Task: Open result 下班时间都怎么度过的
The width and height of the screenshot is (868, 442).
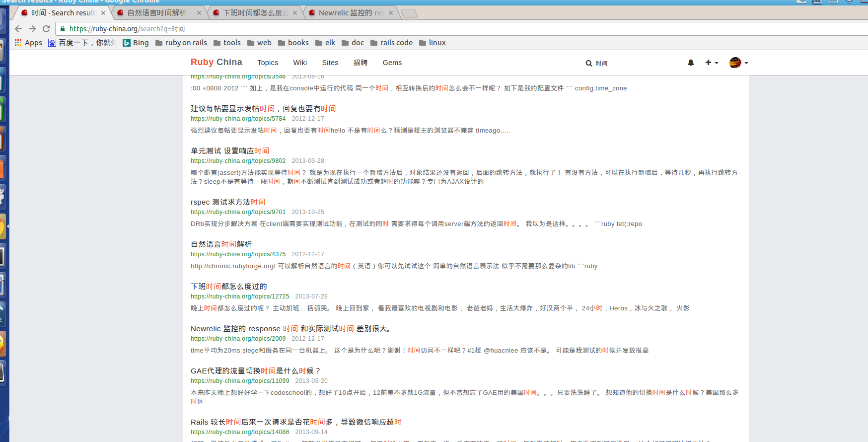Action: (229, 287)
